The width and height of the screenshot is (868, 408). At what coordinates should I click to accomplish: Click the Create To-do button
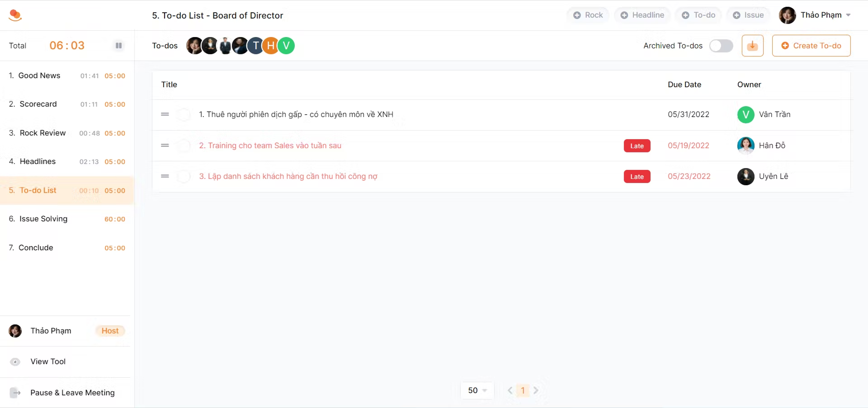[811, 45]
